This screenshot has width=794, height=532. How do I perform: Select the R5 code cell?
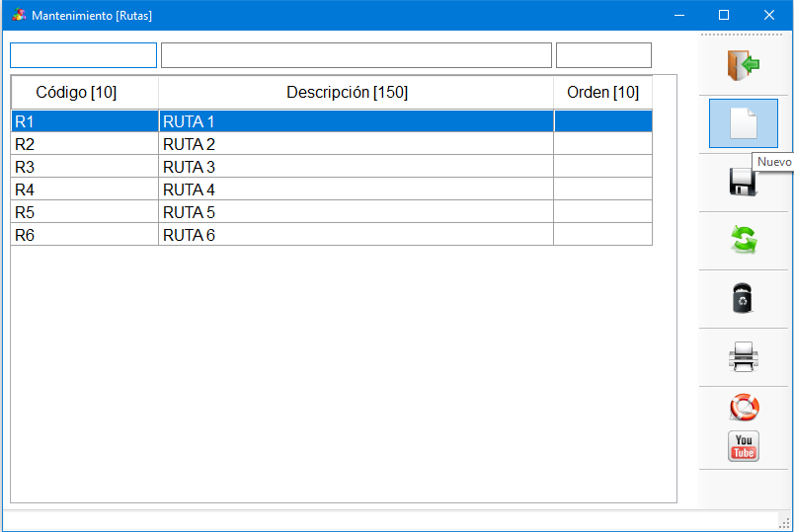click(x=85, y=212)
